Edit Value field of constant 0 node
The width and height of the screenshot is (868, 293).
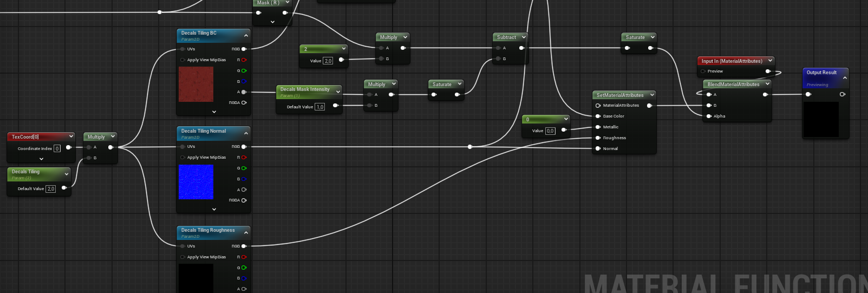[550, 131]
